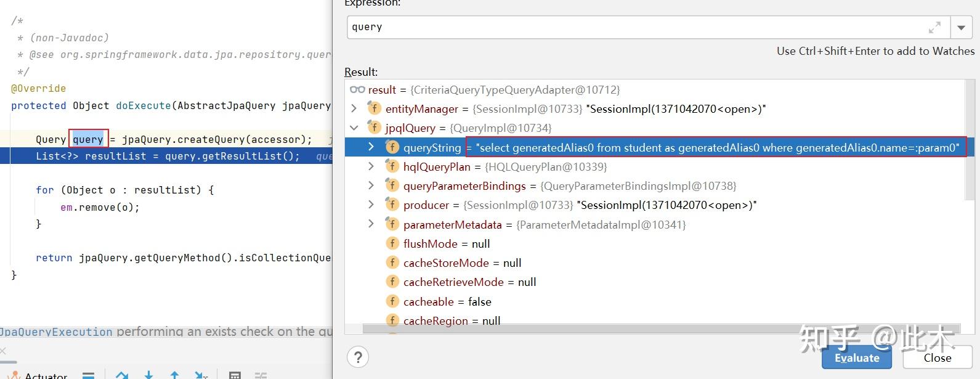The width and height of the screenshot is (980, 379).
Task: Click the JpaQueryExecution documentation link
Action: [56, 332]
